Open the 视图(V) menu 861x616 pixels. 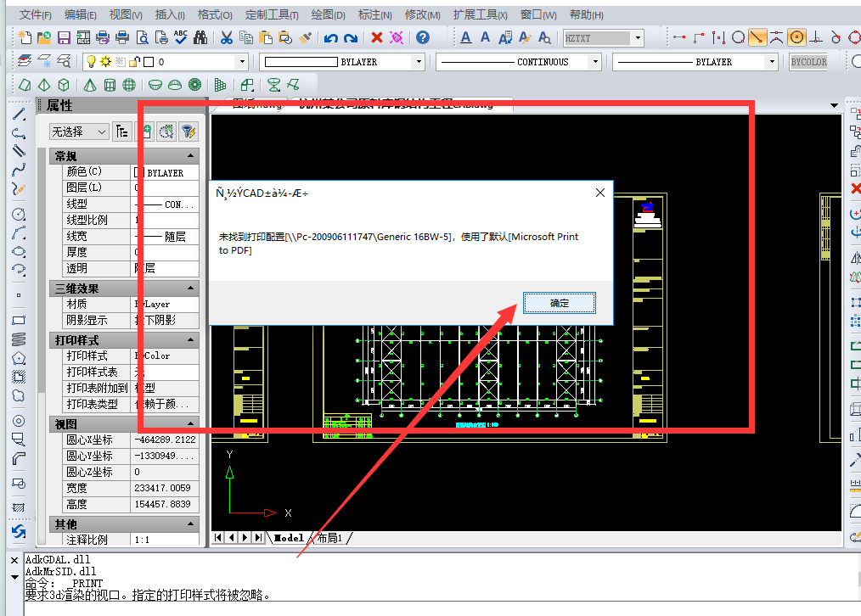pos(126,14)
